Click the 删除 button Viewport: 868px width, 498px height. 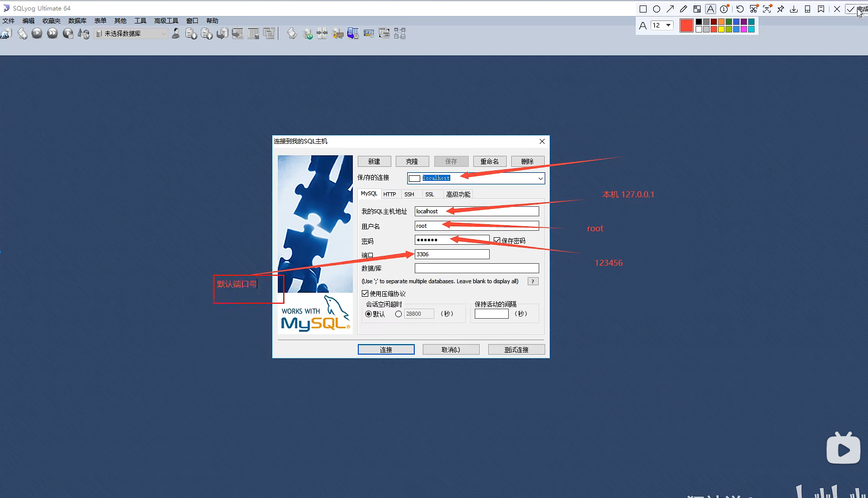528,161
